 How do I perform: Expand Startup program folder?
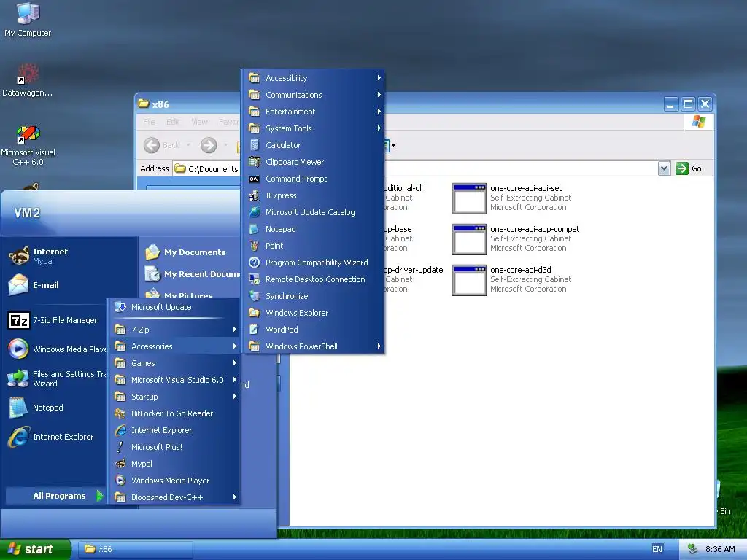174,397
